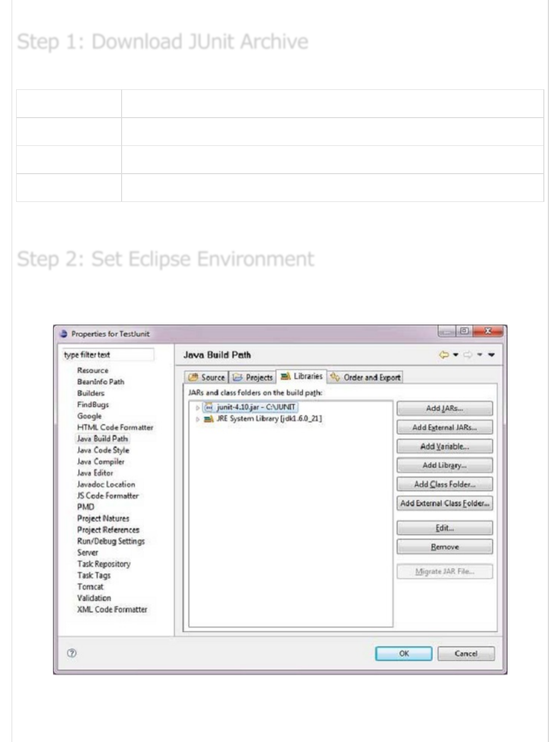Click Add External JARs... button

444,428
